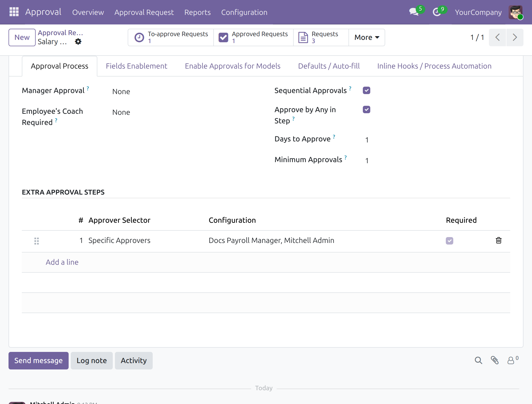Show help for Manager Approval
This screenshot has height=404, width=532.
[x=88, y=88]
